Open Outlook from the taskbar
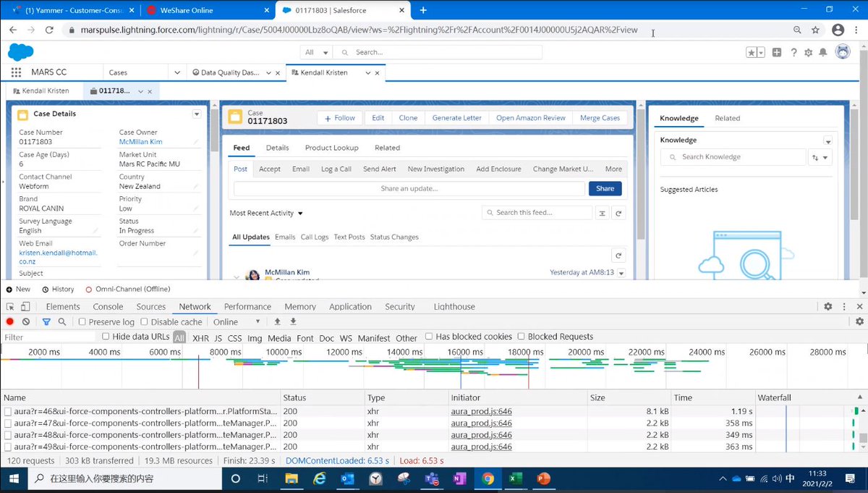Screen dimensions: 868x493 coord(347,479)
